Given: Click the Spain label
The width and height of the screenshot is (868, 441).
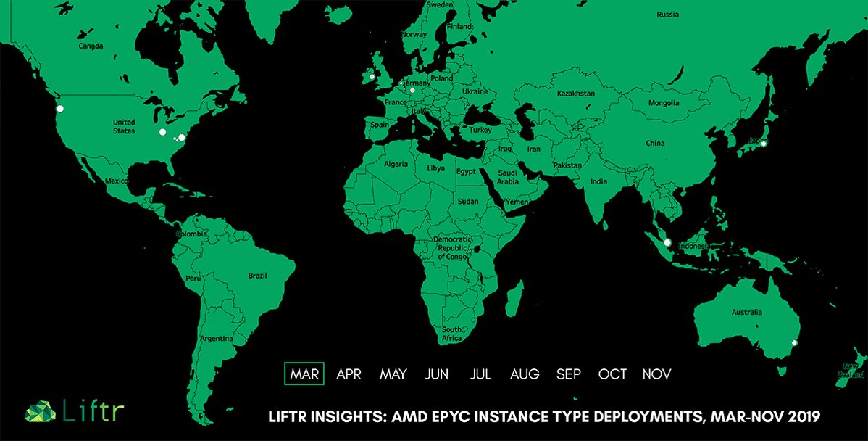Looking at the screenshot, I should coord(380,125).
